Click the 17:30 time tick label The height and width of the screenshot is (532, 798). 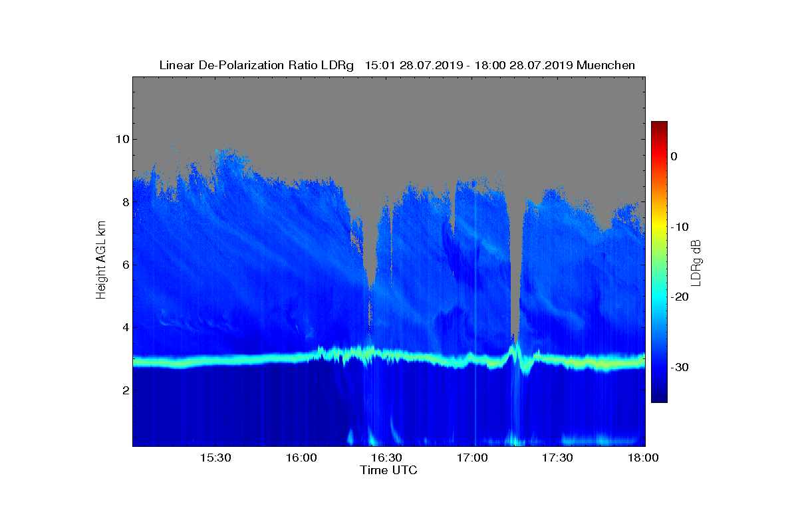click(558, 458)
